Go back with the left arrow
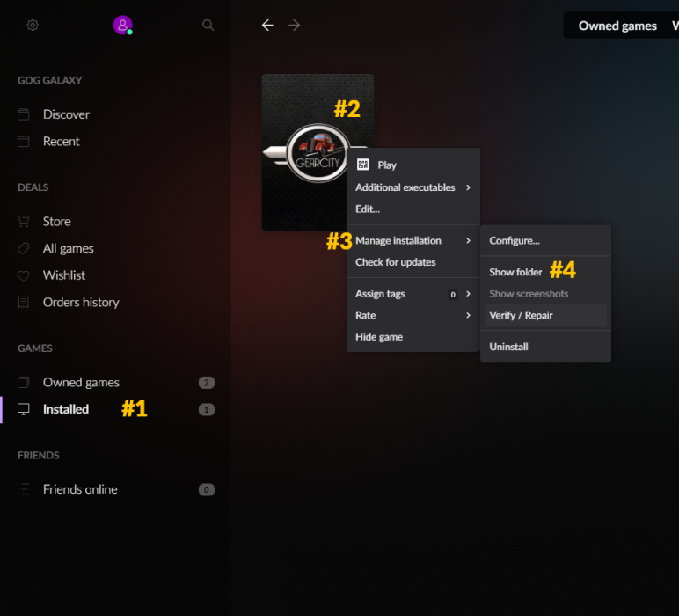Screen dimensions: 679x616 (267, 26)
